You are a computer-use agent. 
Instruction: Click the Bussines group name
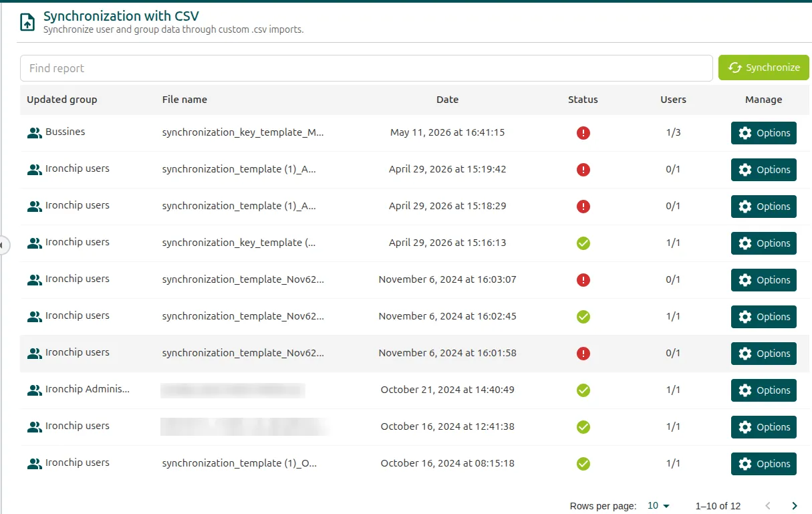[65, 132]
